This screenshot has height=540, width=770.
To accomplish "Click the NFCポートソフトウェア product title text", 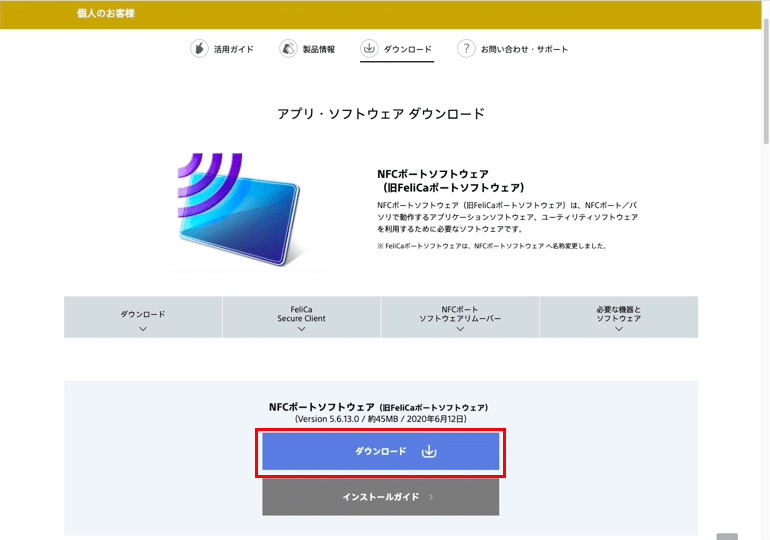I will (x=450, y=181).
